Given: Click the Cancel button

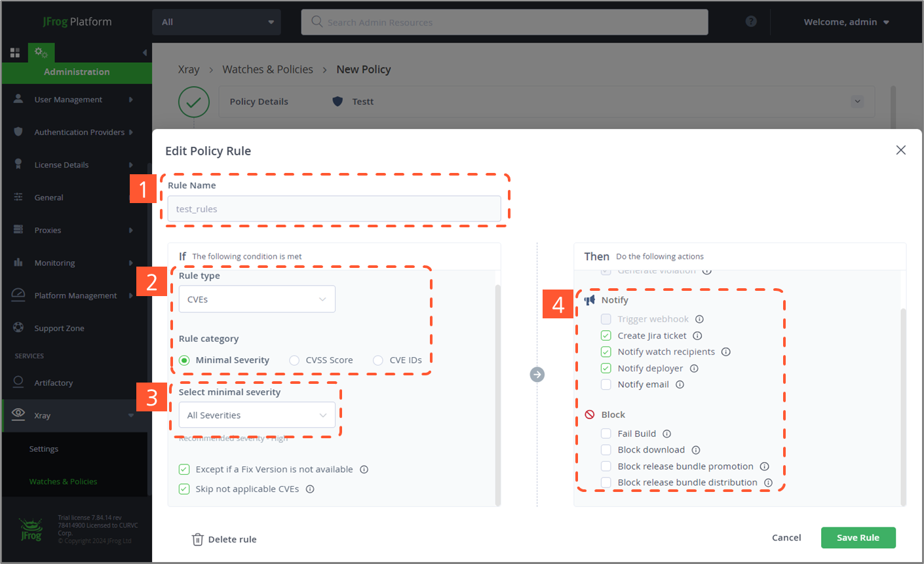Looking at the screenshot, I should (x=786, y=538).
